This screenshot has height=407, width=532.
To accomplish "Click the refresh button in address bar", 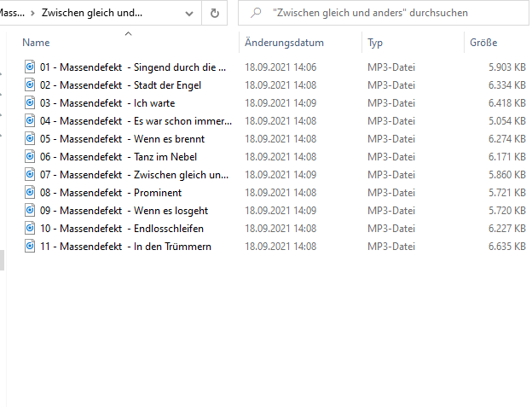I will (x=214, y=14).
